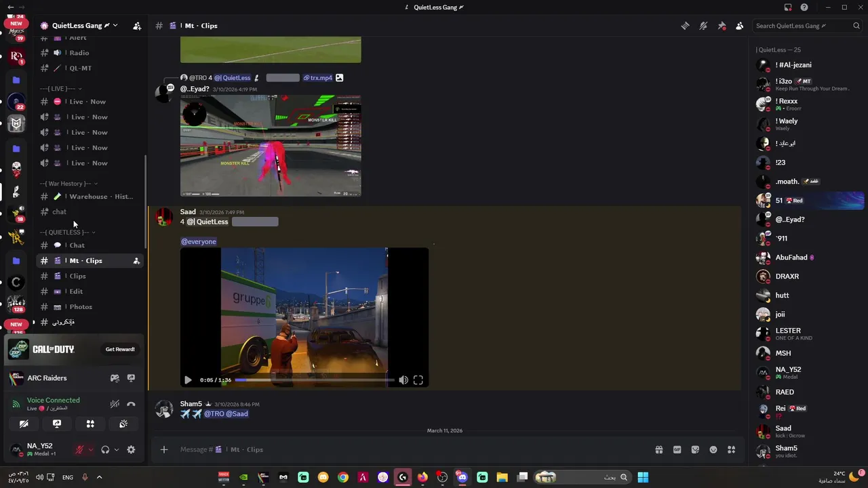This screenshot has height=488, width=868.
Task: Open pinned messages icon
Action: click(x=722, y=26)
